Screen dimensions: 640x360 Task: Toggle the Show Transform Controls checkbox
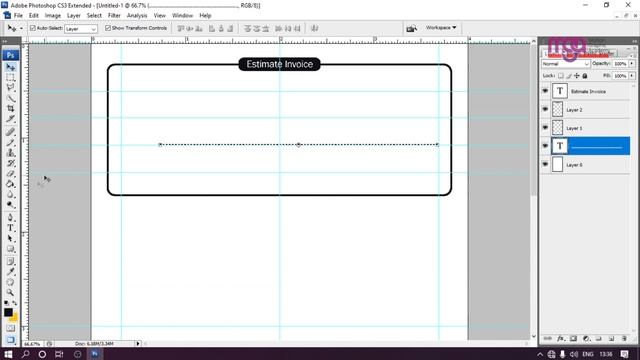point(108,28)
